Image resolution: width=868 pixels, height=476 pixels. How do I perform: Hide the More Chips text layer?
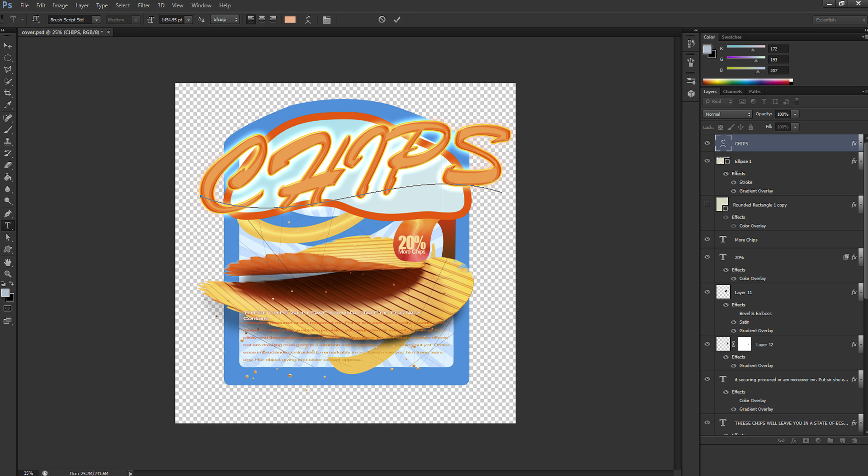coord(707,240)
